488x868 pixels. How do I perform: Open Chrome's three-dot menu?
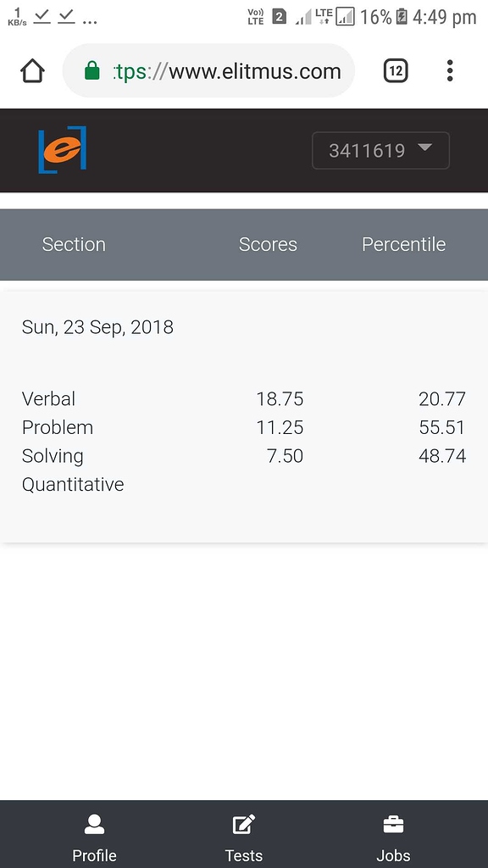[x=450, y=71]
